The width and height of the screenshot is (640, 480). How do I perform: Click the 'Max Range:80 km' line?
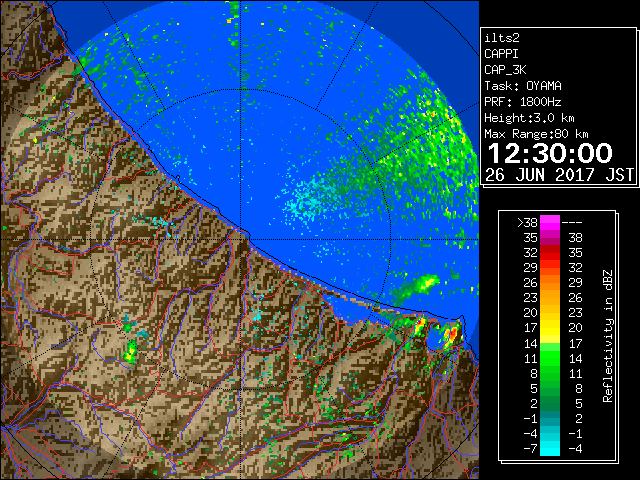tap(536, 134)
